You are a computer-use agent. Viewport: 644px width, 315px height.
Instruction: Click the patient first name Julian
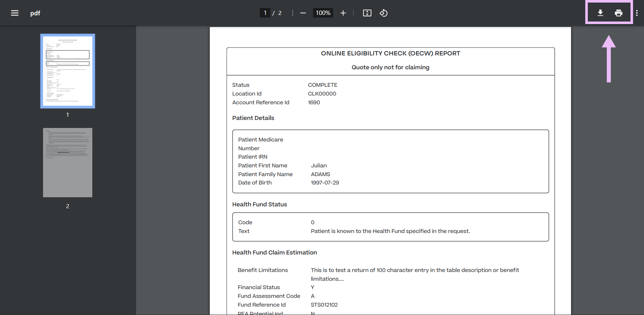(x=319, y=166)
